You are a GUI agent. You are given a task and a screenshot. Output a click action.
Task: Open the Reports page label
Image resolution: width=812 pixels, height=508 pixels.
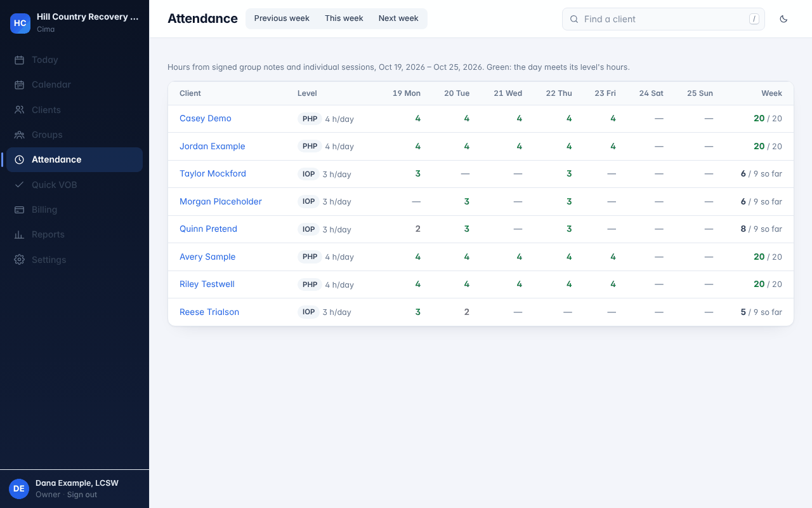point(48,234)
